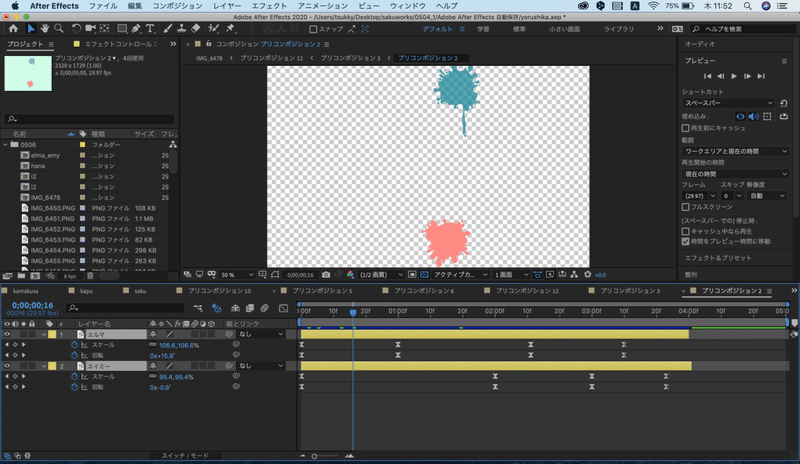
Task: Enable the Frame Blending timeline icon
Action: point(250,308)
